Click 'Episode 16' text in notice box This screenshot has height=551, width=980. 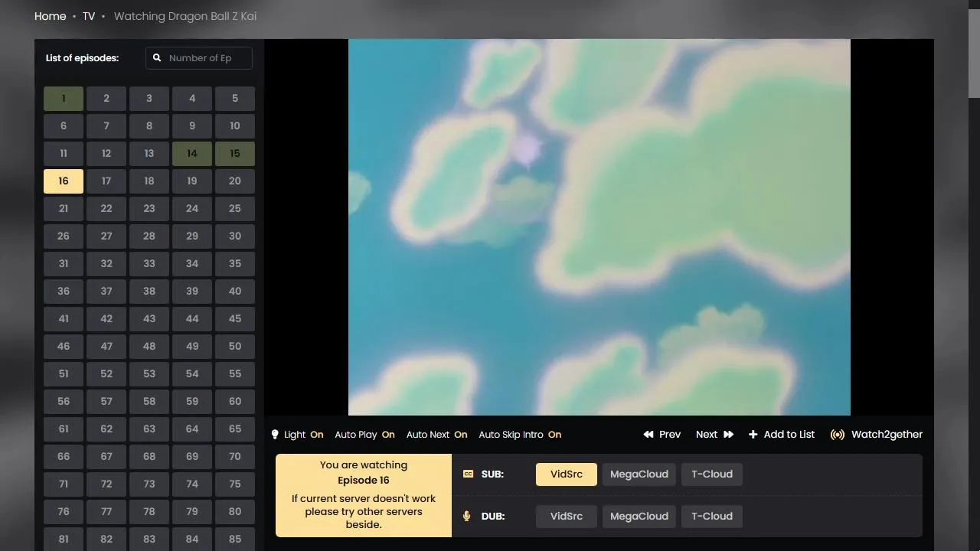[x=364, y=480]
